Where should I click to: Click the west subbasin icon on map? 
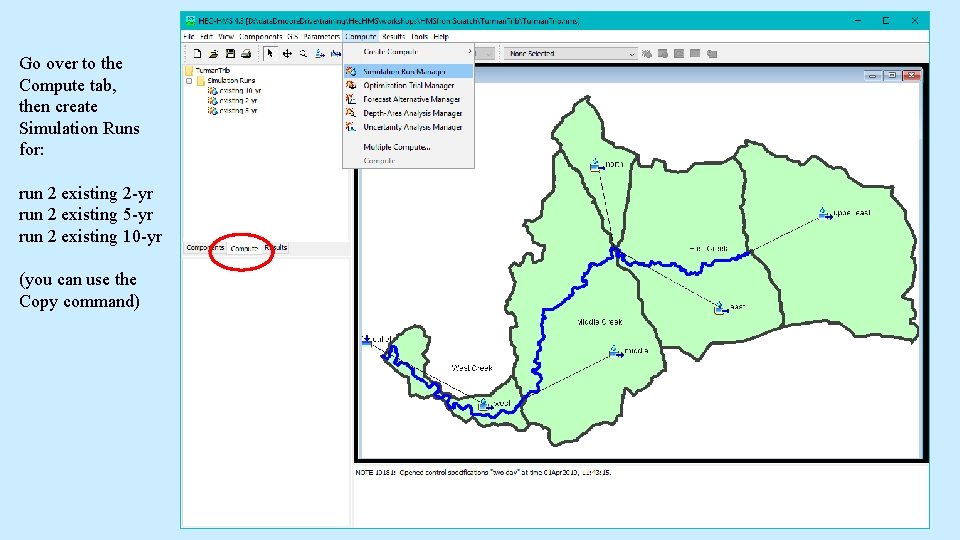tap(484, 404)
